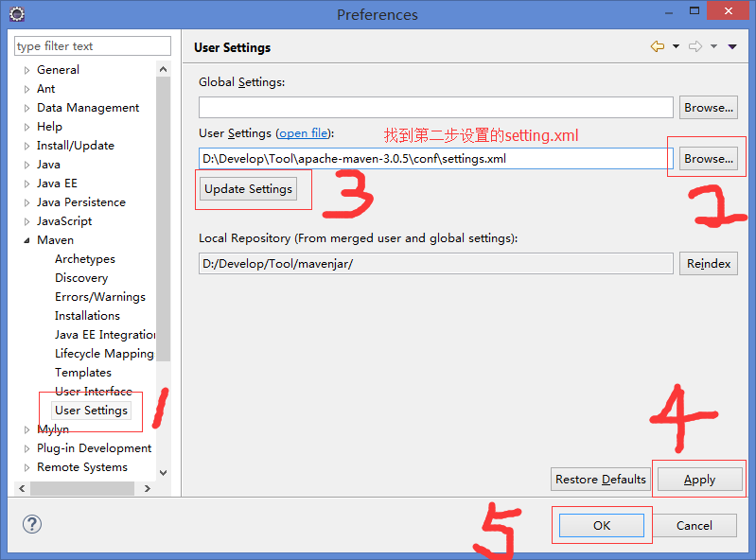Click tree scroll down arrow
This screenshot has width=756, height=560.
tap(164, 473)
